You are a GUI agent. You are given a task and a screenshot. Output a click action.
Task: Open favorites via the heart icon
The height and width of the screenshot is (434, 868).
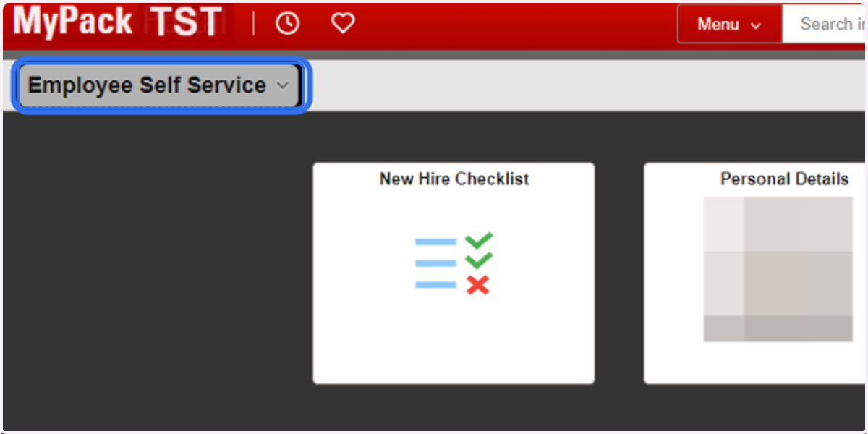[343, 24]
